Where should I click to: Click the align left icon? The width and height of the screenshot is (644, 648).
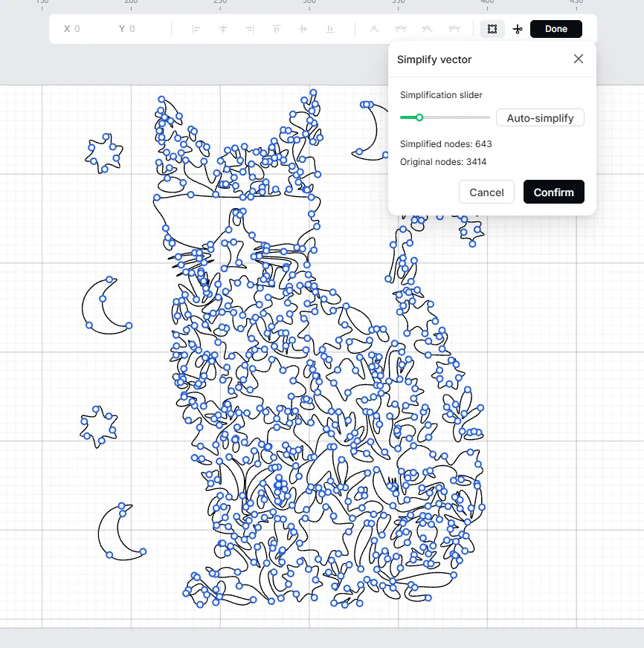point(196,29)
